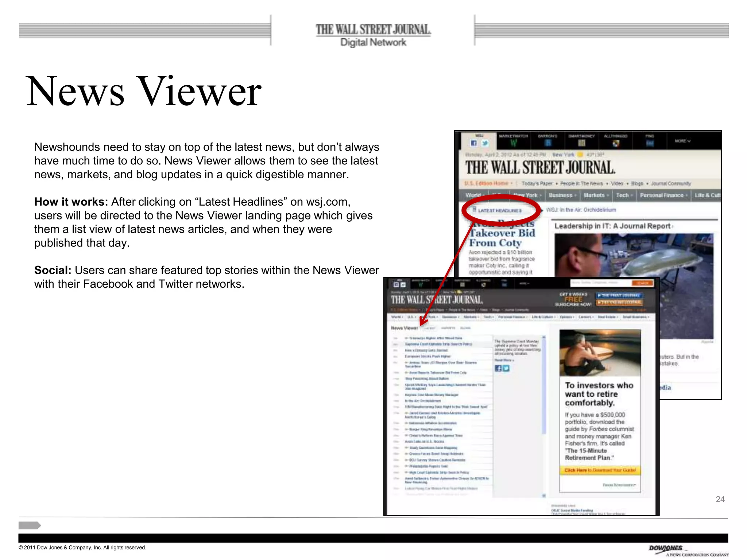This screenshot has height=560, width=747.
Task: Click The Wall Street Journal masthead on News Viewer page
Action: click(437, 300)
